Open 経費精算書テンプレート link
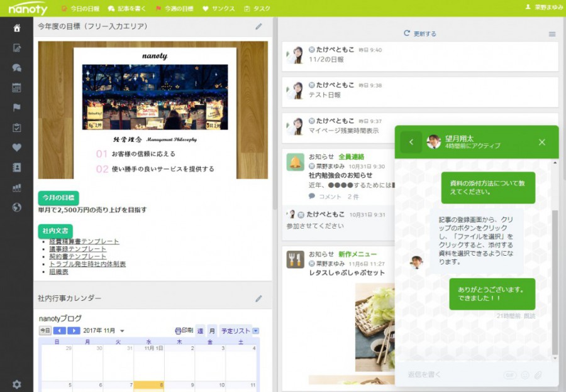The height and width of the screenshot is (392, 566). tap(84, 241)
